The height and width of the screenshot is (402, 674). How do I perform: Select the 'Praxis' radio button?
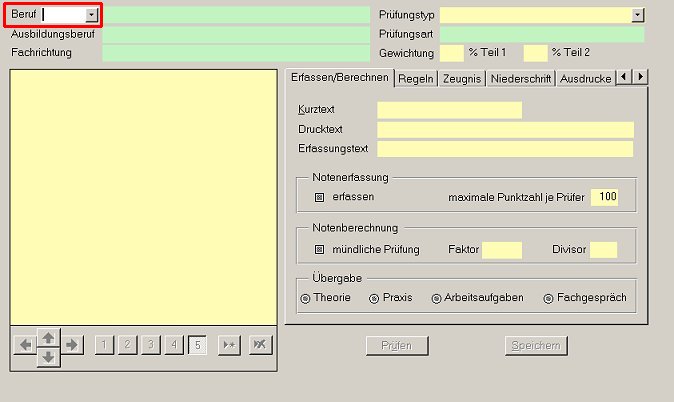tap(374, 298)
